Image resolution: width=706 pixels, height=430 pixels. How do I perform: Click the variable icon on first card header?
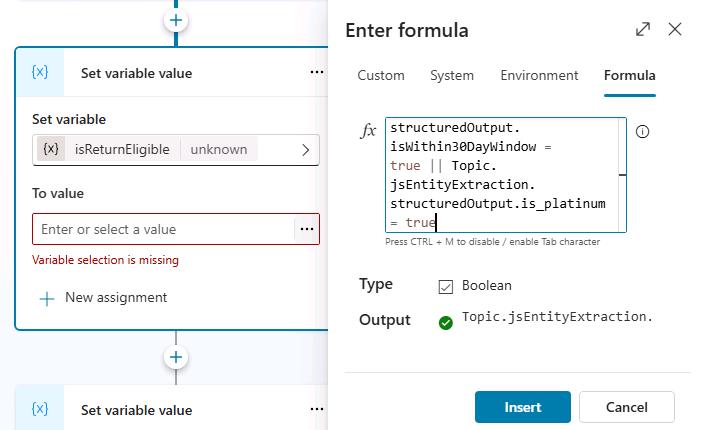coord(40,72)
